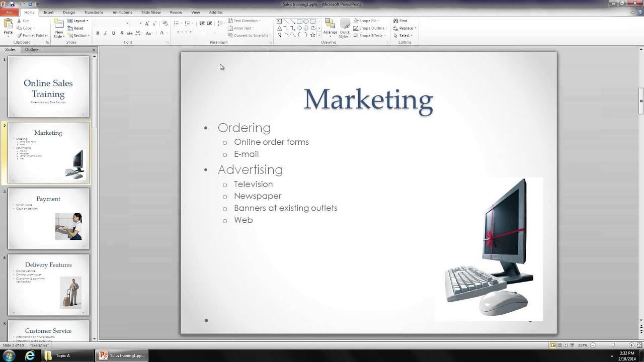Select the 5-point Star shape
The height and width of the screenshot is (362, 644).
pyautogui.click(x=312, y=35)
